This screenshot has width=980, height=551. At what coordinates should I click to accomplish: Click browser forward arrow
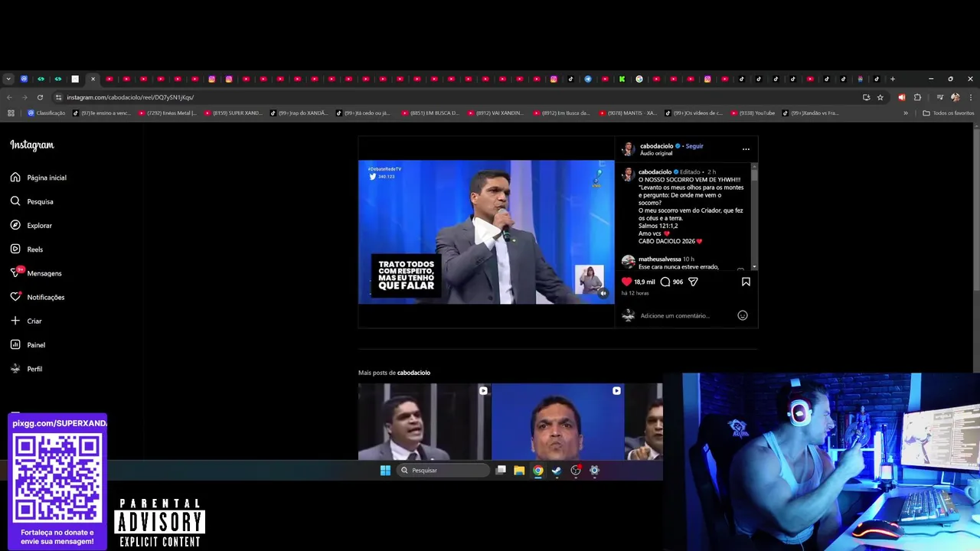24,97
